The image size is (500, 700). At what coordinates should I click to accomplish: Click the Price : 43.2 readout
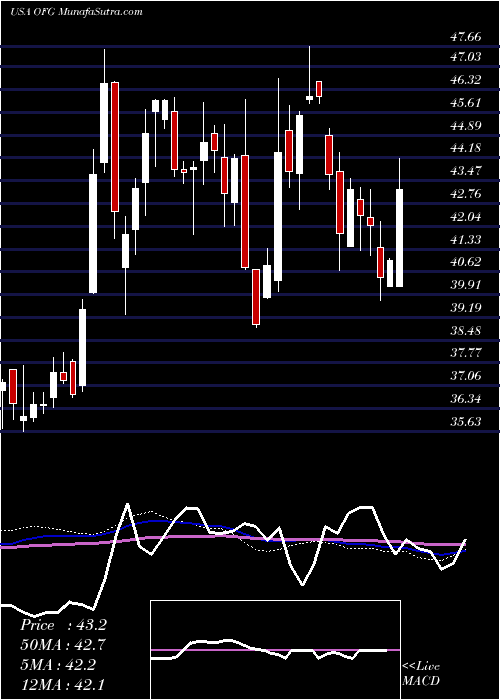pyautogui.click(x=63, y=625)
